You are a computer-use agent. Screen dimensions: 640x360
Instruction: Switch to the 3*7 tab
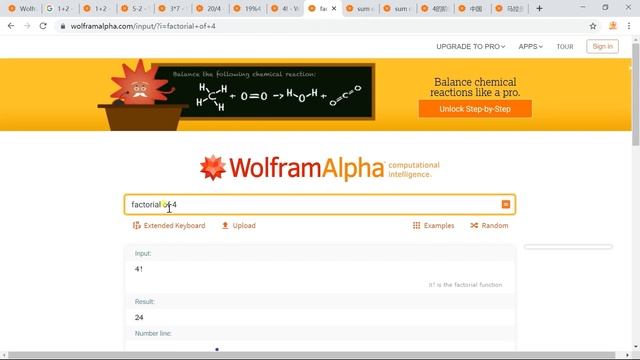click(173, 8)
